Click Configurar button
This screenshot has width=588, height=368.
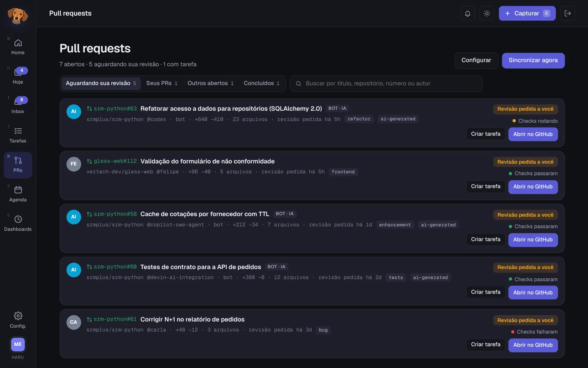coord(476,60)
